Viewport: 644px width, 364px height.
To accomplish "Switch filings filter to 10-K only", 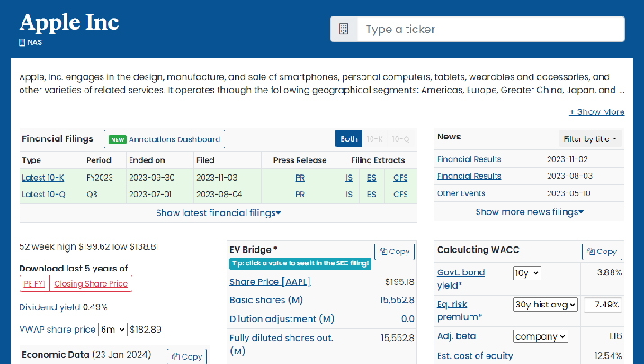I will click(x=374, y=139).
